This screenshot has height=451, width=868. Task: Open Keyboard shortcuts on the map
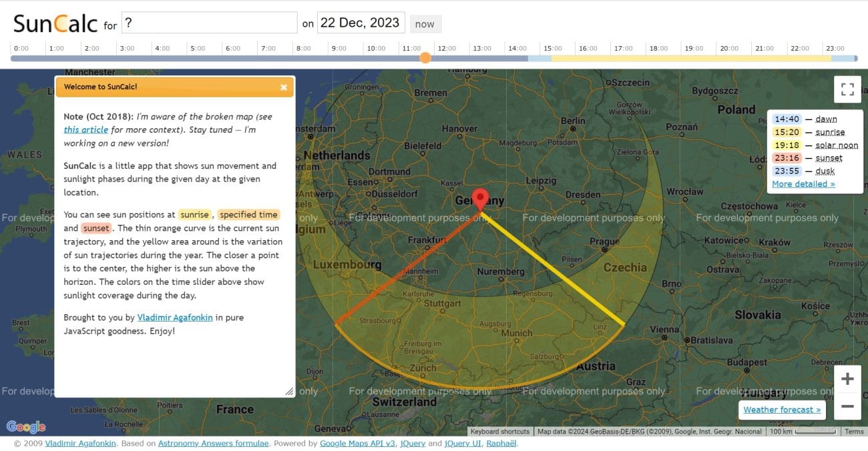(500, 432)
